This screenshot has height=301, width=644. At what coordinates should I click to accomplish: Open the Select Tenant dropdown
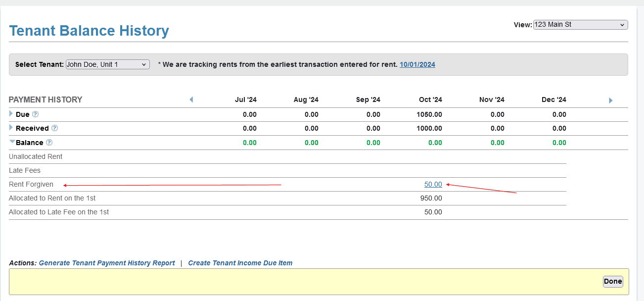tap(107, 64)
